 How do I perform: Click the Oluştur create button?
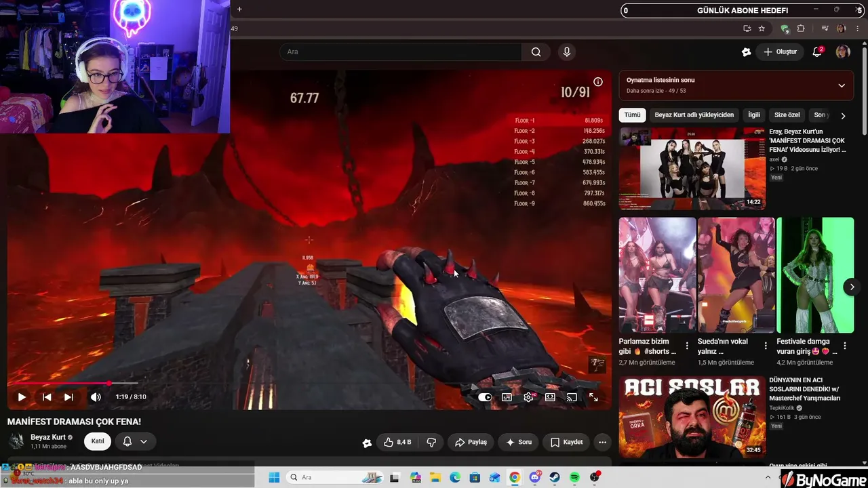pyautogui.click(x=780, y=52)
